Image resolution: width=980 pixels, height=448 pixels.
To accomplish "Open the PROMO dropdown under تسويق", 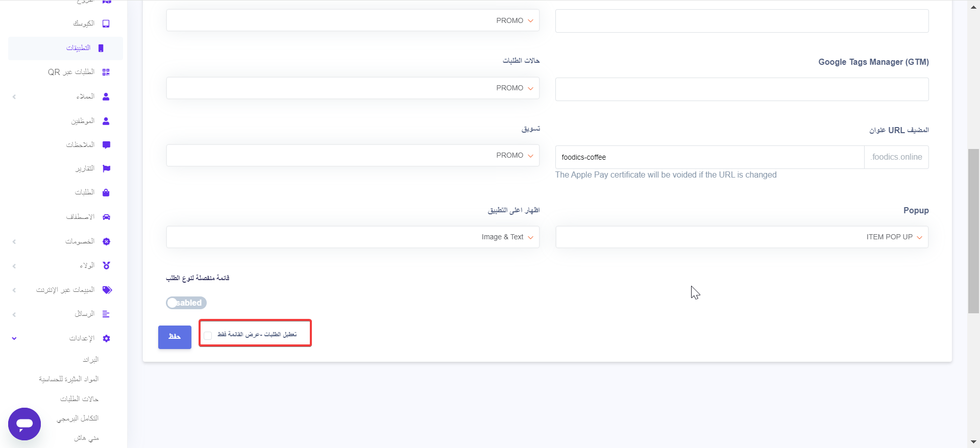I will coord(353,156).
